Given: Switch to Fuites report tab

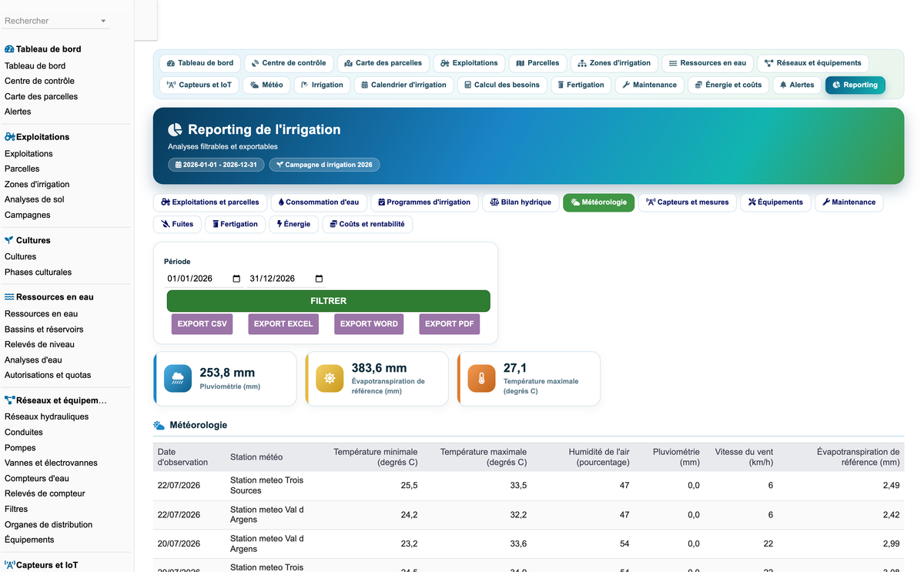Looking at the screenshot, I should pyautogui.click(x=177, y=224).
